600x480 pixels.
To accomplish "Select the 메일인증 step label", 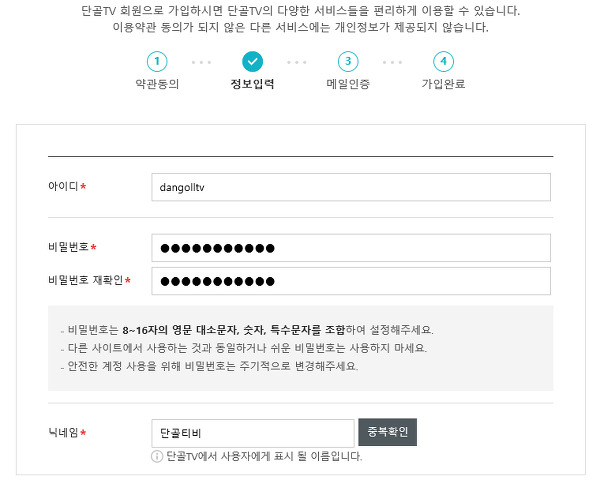I will click(347, 85).
